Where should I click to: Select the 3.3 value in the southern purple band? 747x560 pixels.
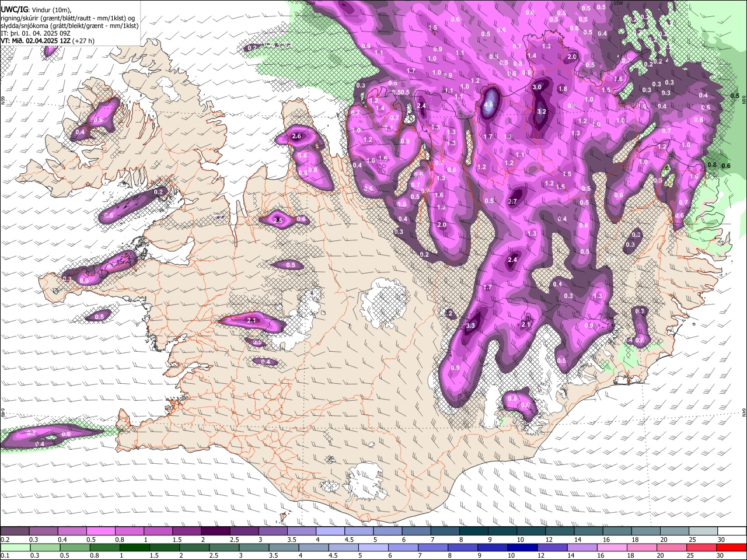tap(471, 325)
